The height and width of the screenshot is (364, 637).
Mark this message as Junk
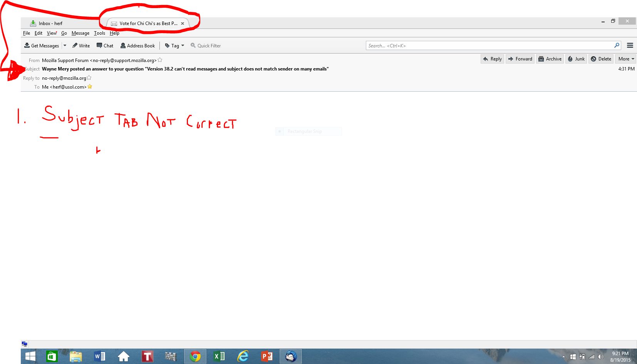[x=576, y=59]
